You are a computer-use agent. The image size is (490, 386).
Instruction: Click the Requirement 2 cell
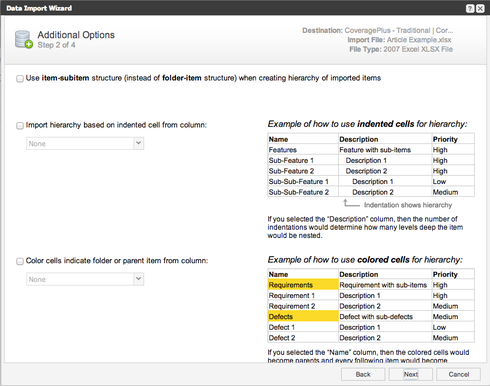click(x=303, y=306)
